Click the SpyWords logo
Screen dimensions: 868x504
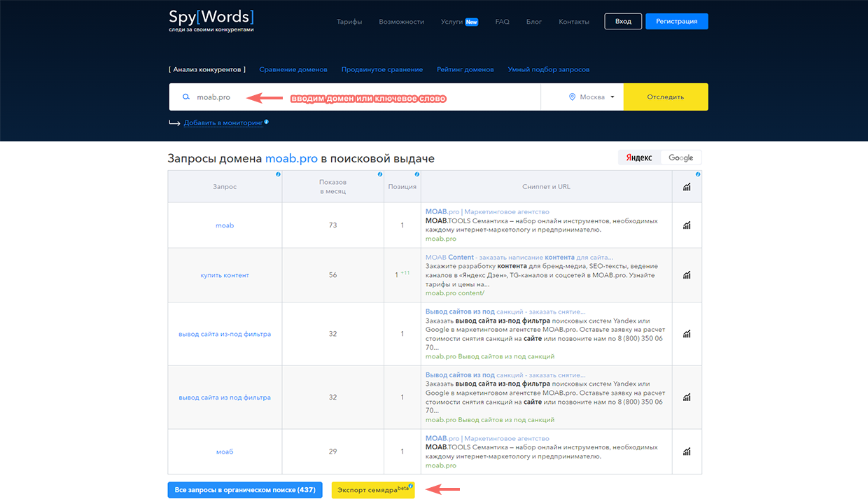coord(211,21)
